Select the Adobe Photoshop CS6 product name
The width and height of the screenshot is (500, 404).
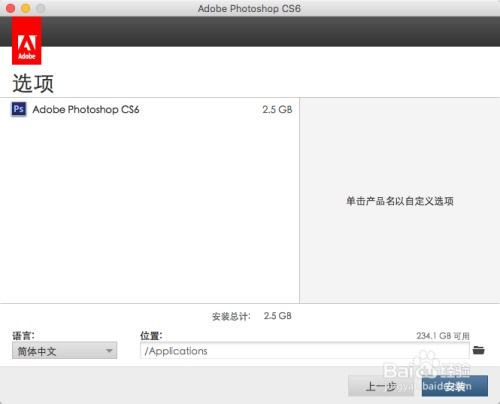coord(86,109)
